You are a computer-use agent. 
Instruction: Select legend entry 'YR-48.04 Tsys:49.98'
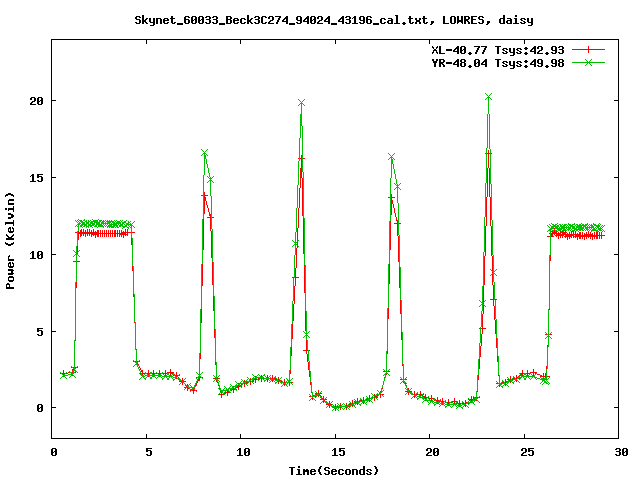[498, 63]
